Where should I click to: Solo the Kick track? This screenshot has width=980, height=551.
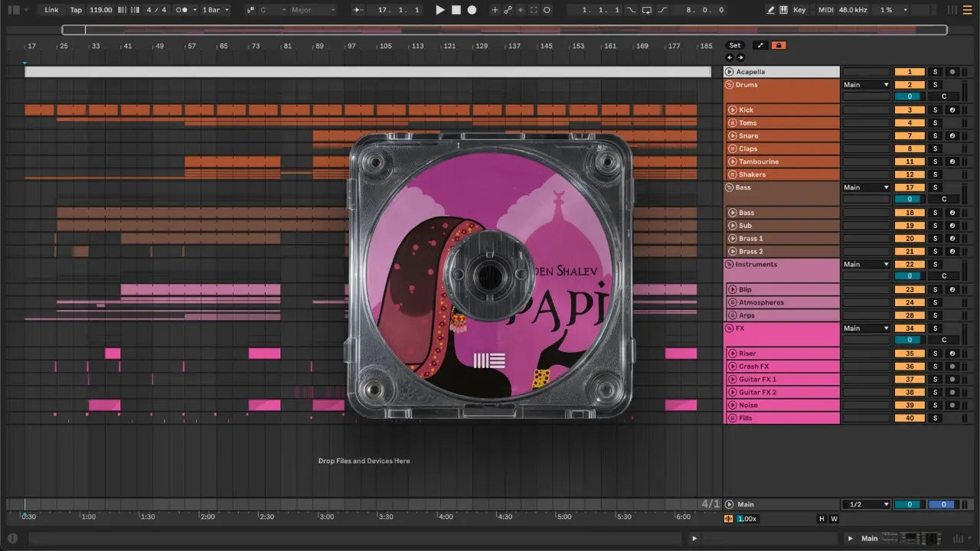934,110
